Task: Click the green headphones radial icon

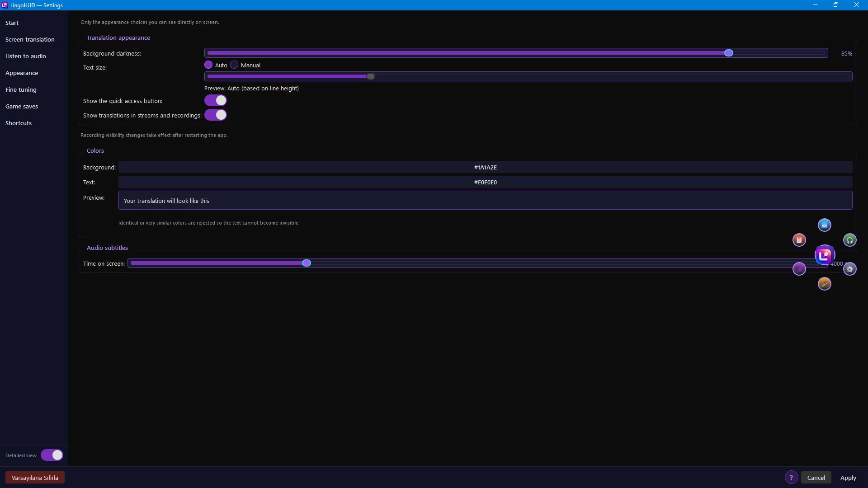Action: [x=849, y=240]
